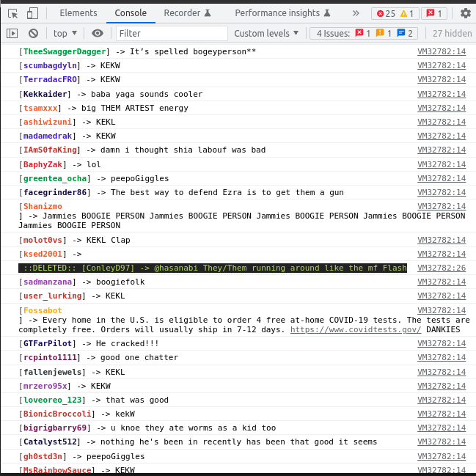Open the Elements tab

(78, 13)
